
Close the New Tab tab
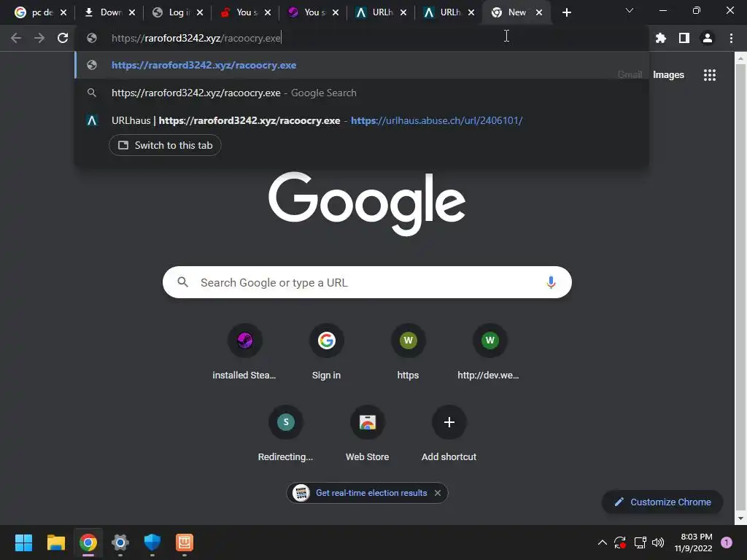pyautogui.click(x=539, y=12)
